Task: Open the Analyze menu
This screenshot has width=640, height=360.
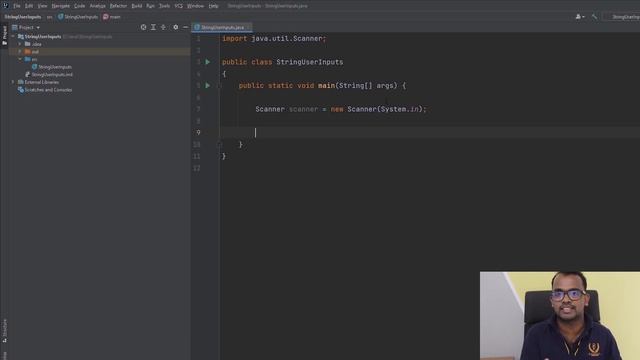Action: pos(98,6)
